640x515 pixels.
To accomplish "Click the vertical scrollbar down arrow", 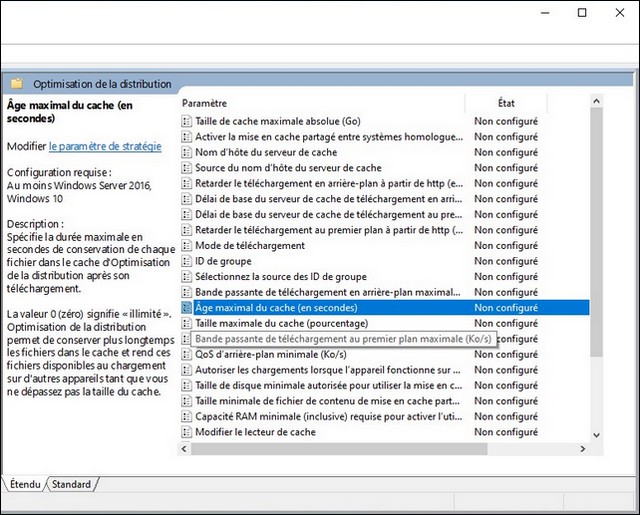I will point(596,434).
